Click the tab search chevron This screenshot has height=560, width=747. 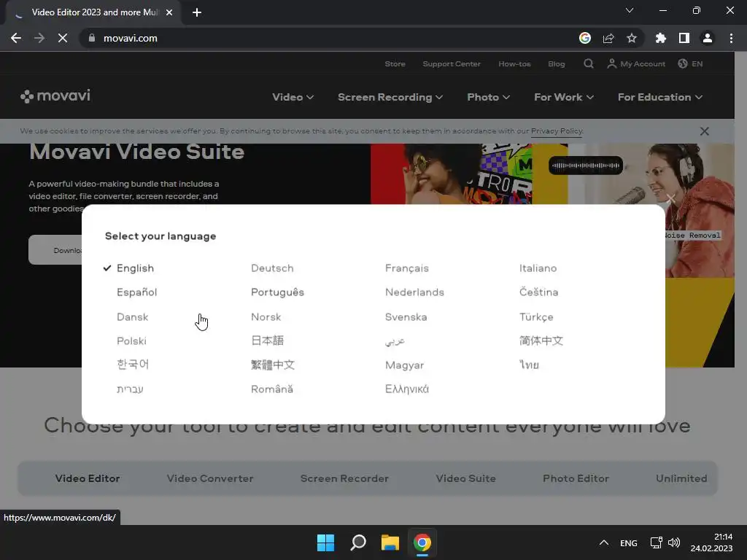(630, 10)
